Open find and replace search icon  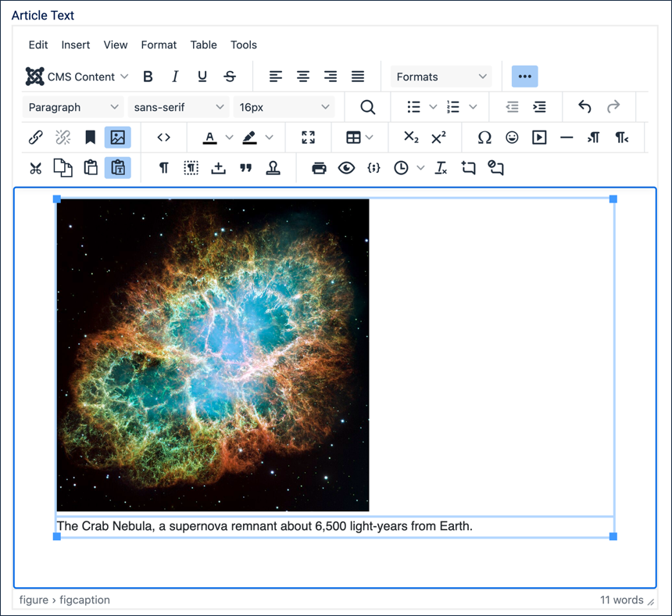point(368,107)
